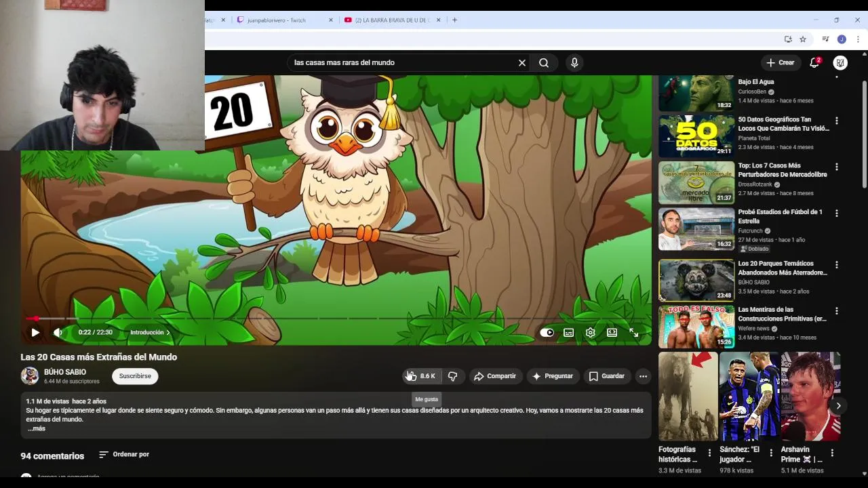Open the Chrome profile J avatar
Screen dimensions: 868x488
[842, 39]
